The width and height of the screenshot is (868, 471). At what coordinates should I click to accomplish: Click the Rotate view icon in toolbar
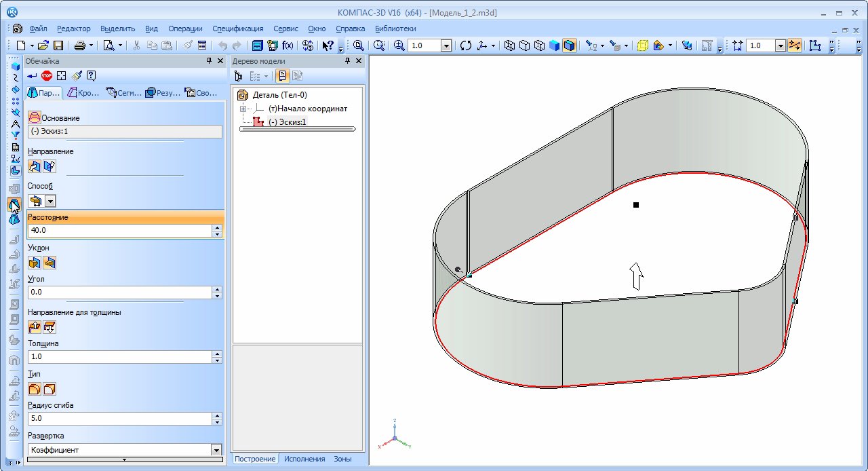(465, 45)
